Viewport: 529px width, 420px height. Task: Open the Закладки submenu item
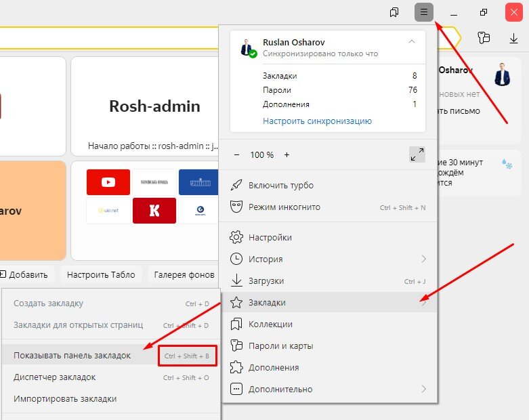click(328, 302)
